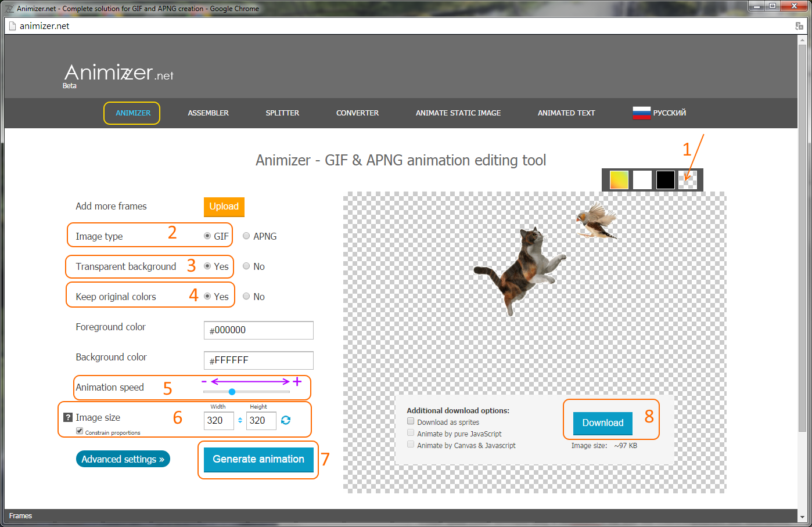
Task: Open the Frames panel at the bottom
Action: coord(20,515)
